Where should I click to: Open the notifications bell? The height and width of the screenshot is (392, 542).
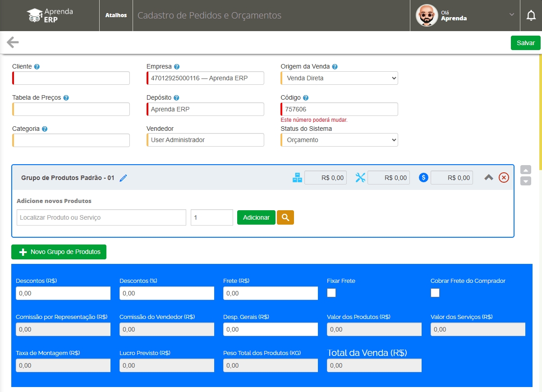(531, 15)
